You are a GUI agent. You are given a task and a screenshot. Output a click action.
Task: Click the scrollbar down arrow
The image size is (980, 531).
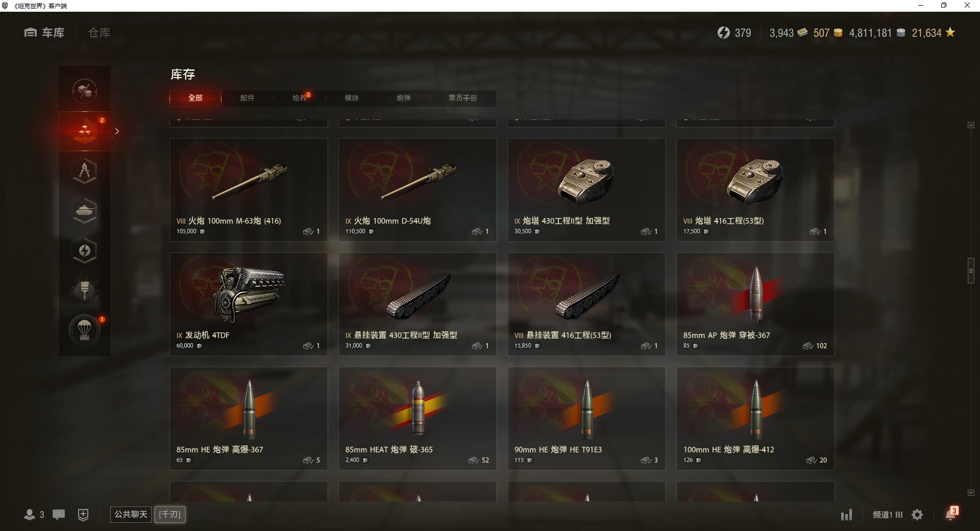[971, 493]
